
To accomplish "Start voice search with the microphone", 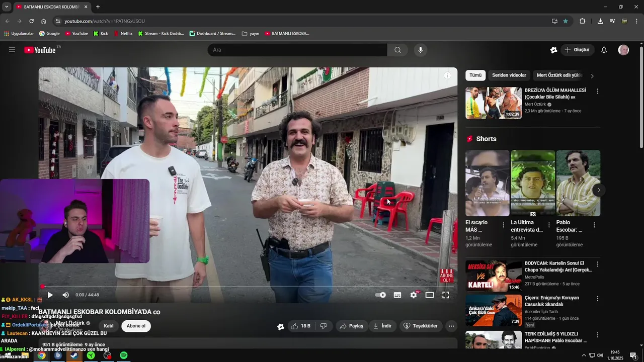I will click(x=421, y=50).
